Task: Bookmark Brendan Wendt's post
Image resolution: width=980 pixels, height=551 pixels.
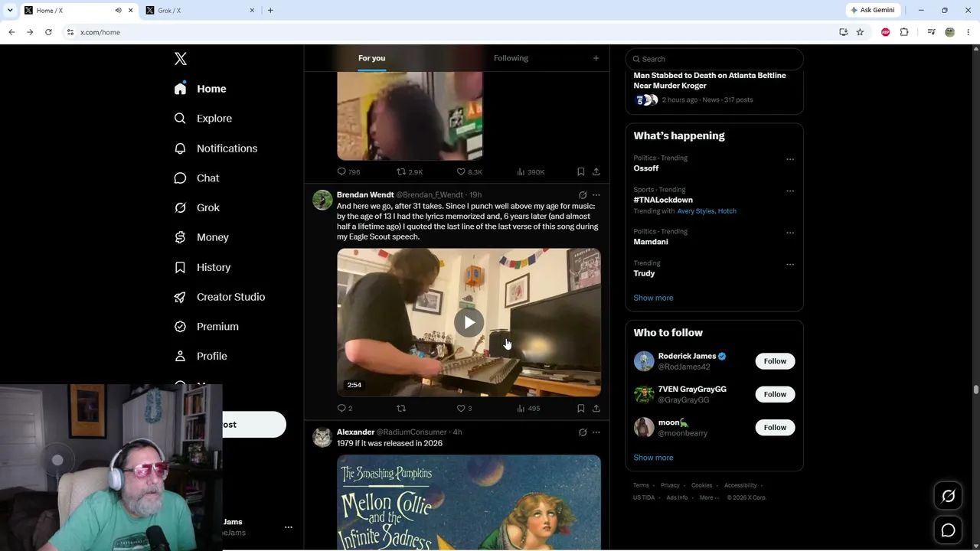Action: (581, 409)
